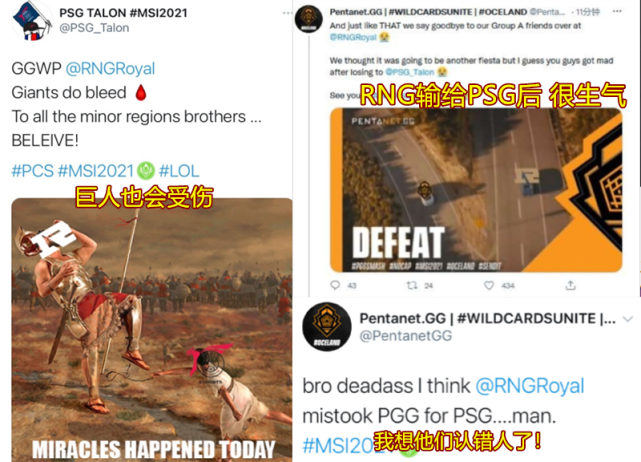The image size is (641, 462).
Task: Click the share upload icon
Action: (571, 285)
